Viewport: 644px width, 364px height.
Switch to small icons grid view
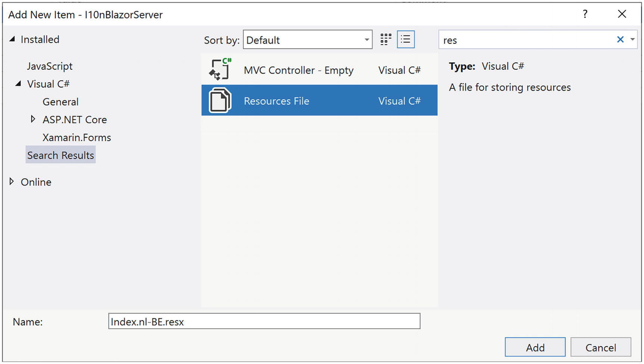(x=386, y=40)
